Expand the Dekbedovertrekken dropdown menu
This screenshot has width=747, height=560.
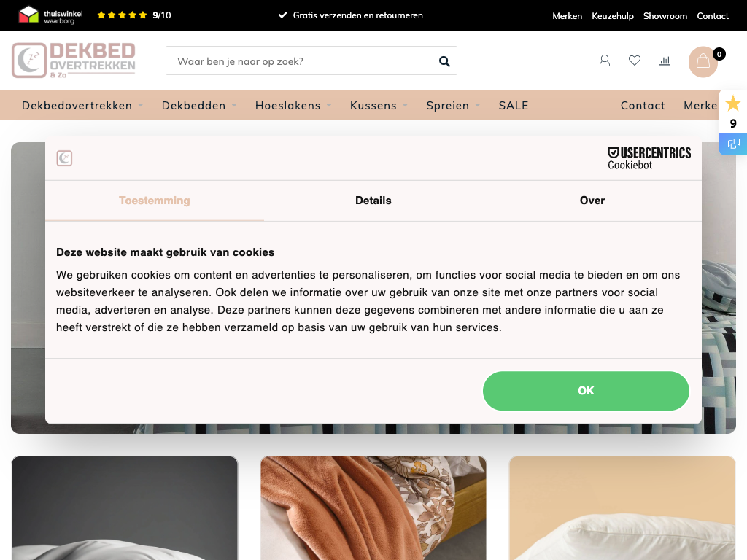[82, 105]
